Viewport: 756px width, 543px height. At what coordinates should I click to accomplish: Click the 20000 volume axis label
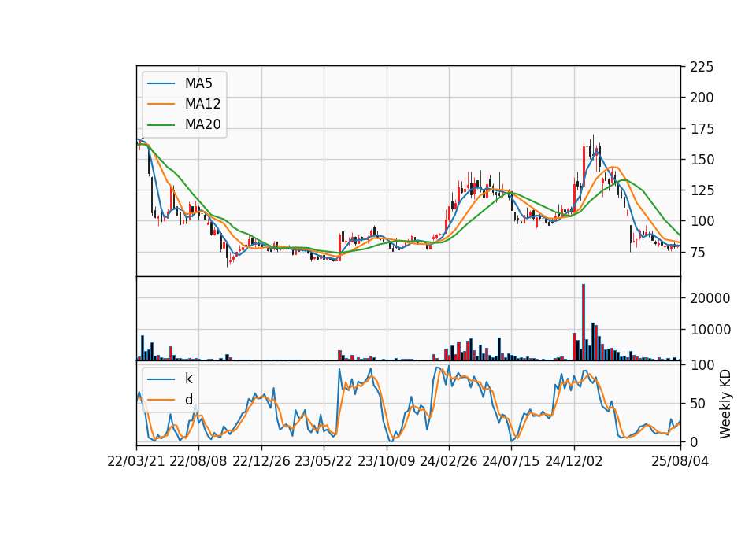[710, 298]
